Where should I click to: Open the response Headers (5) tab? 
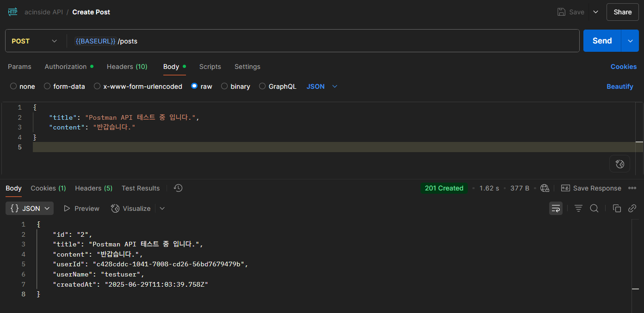(x=93, y=188)
